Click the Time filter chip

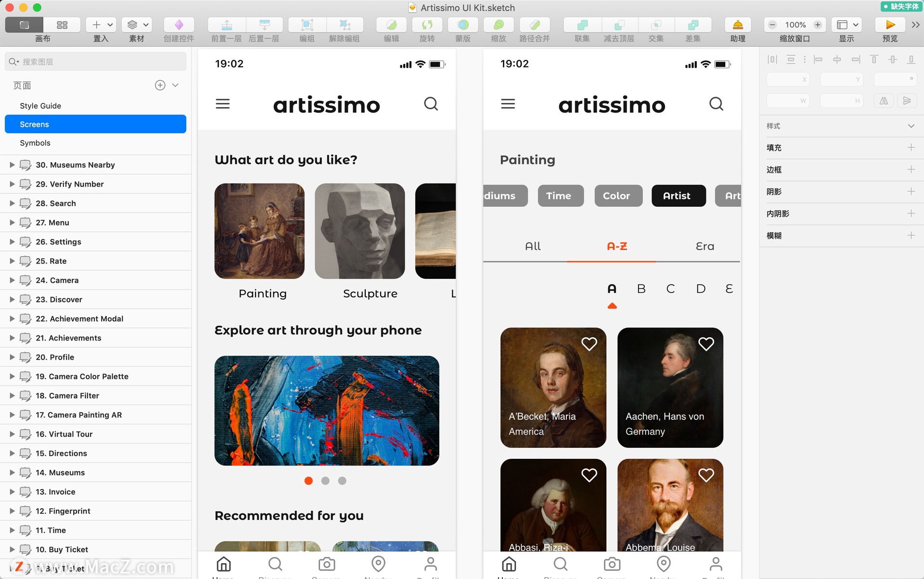coord(561,196)
